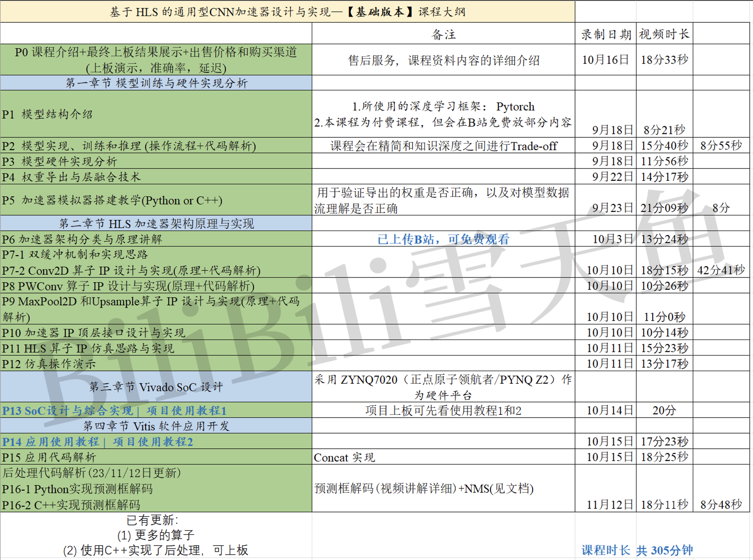This screenshot has width=753, height=560.
Task: Select the P11 HLS 算子 IP 仿真 cell
Action: (156, 348)
